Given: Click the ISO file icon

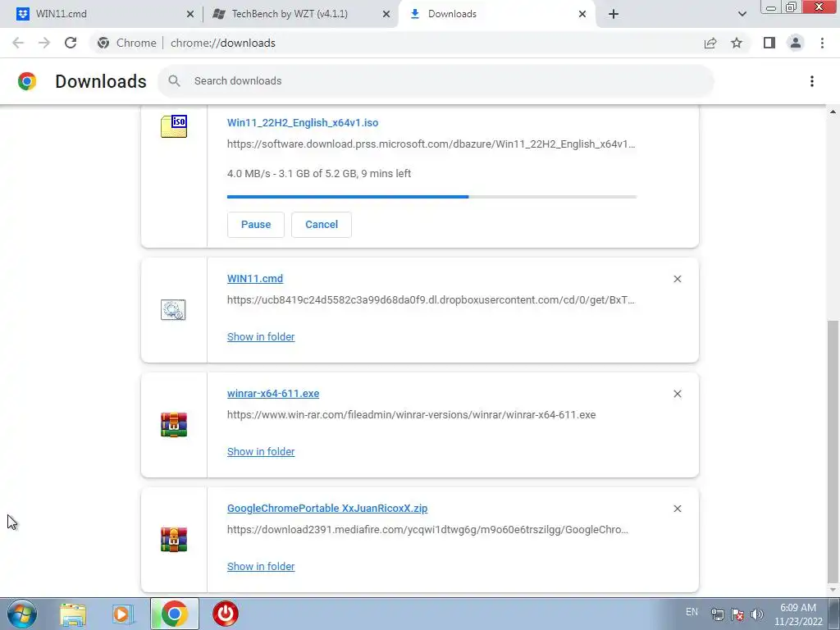Looking at the screenshot, I should point(174,126).
